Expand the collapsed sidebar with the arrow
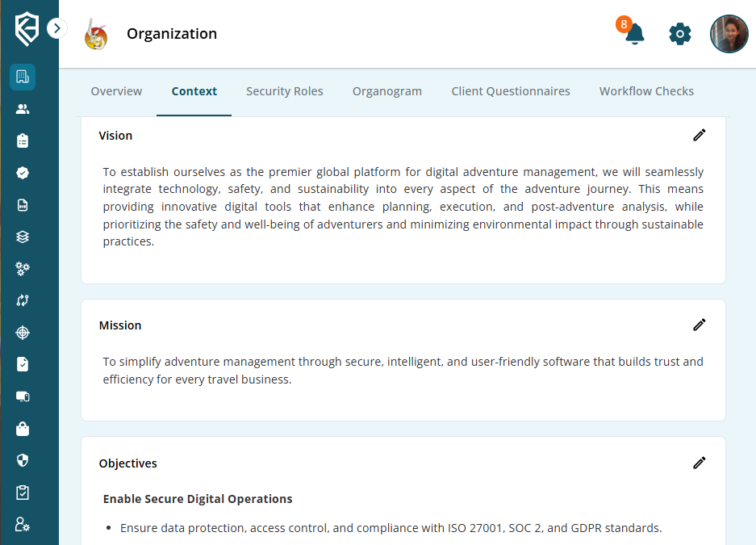This screenshot has width=756, height=545. (56, 27)
